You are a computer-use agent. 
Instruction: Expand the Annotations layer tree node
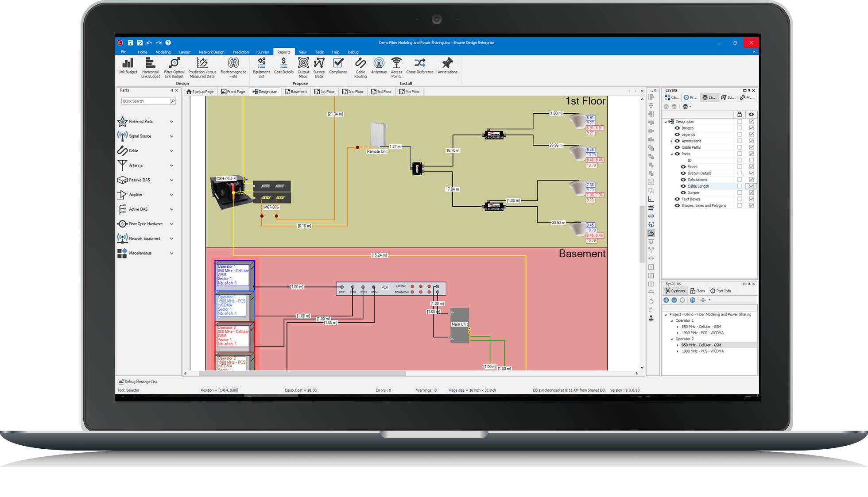pos(671,141)
